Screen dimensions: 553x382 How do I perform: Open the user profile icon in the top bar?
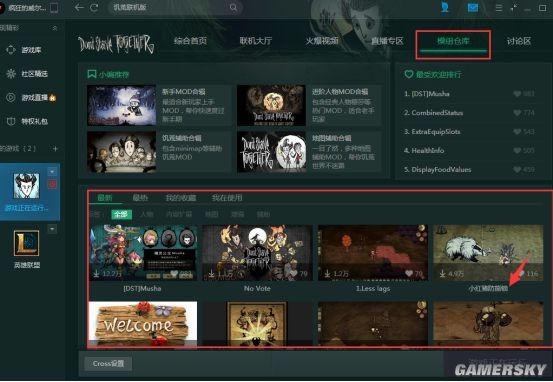coord(445,7)
